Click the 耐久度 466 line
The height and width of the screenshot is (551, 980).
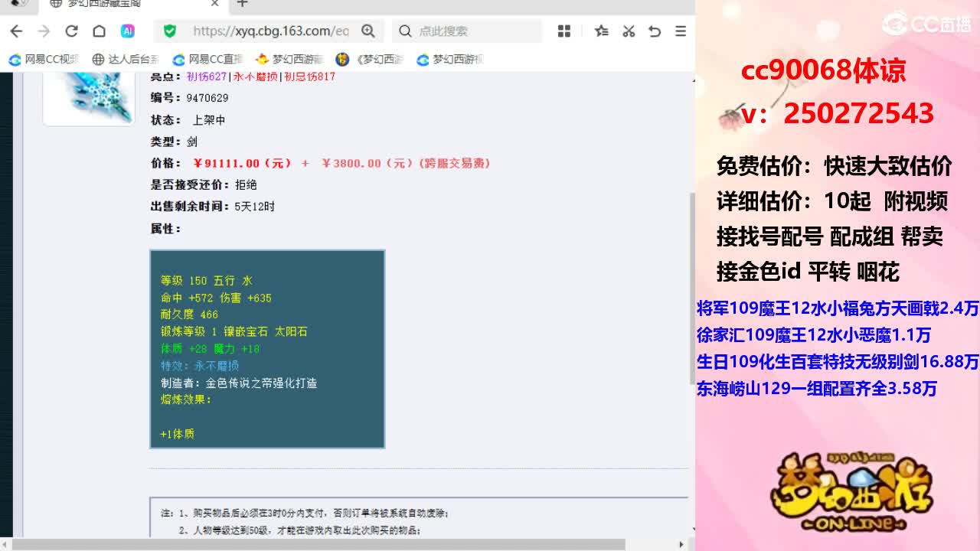[189, 315]
